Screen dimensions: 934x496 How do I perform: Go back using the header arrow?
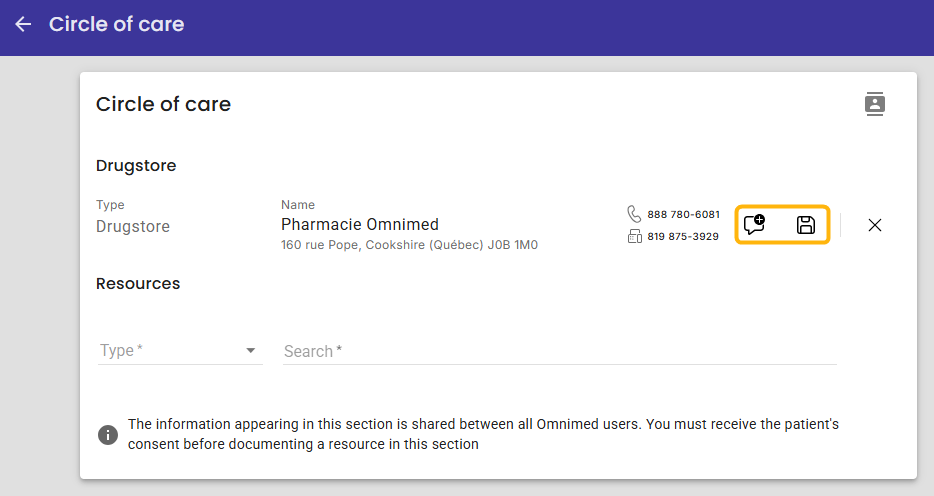(23, 24)
